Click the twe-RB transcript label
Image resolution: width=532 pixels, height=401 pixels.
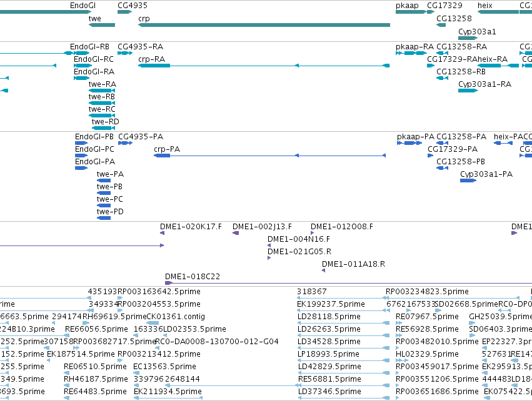pyautogui.click(x=102, y=97)
